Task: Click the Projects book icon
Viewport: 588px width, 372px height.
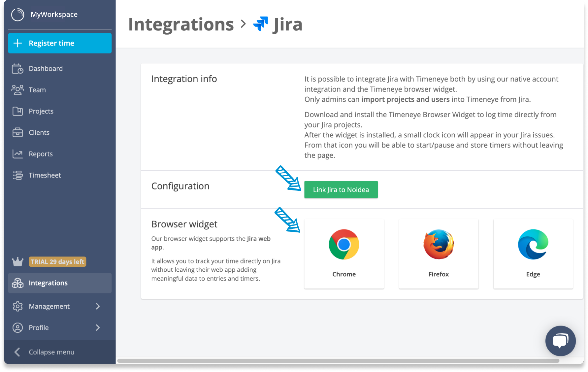Action: [17, 111]
